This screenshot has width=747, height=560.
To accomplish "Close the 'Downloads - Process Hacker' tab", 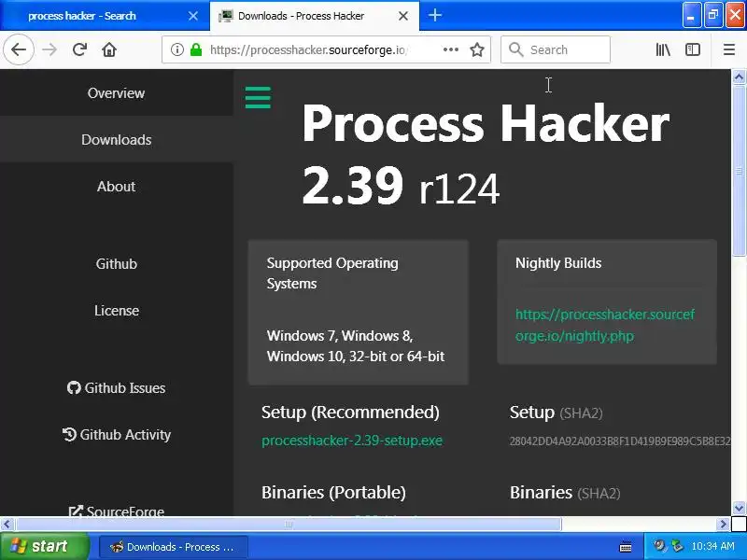I will [403, 16].
